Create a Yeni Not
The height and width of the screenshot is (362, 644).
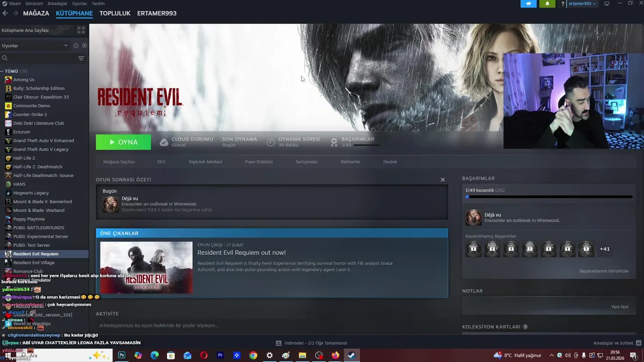tap(620, 307)
